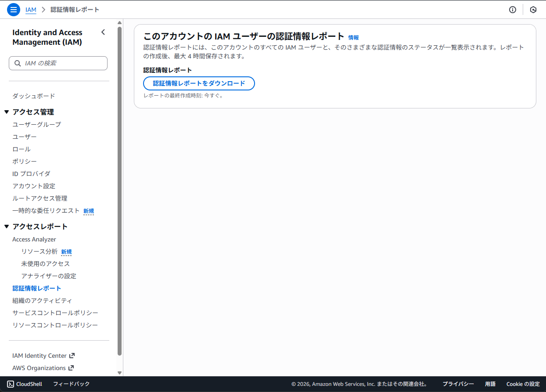The image size is (546, 392).
Task: Open サービスコントロールポリシー page
Action: 55,313
